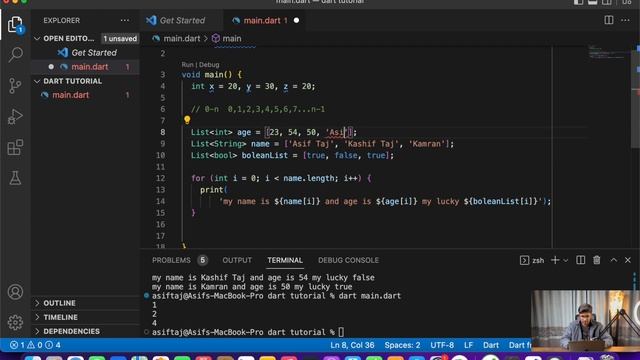This screenshot has width=640, height=360.
Task: Click the comment on line 6
Action: click(x=258, y=109)
